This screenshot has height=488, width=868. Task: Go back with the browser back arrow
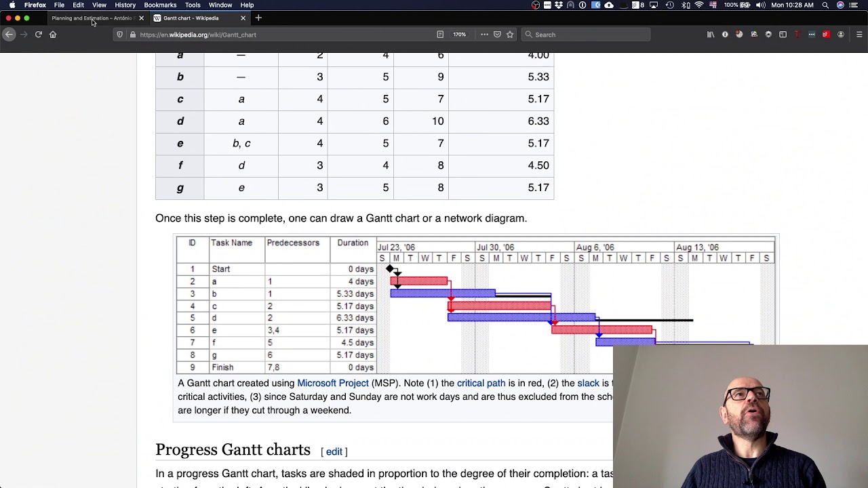9,35
